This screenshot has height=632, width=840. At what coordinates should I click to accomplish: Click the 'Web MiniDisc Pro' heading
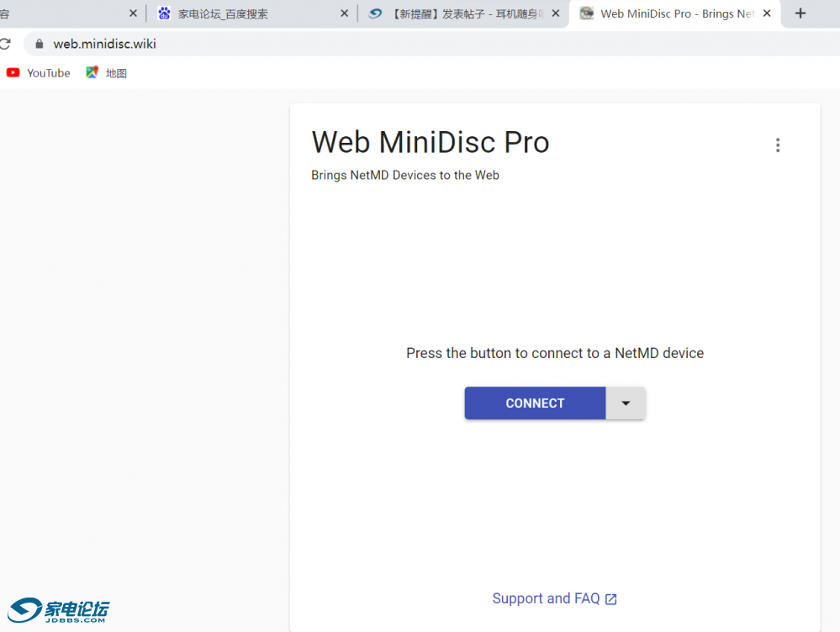(431, 143)
